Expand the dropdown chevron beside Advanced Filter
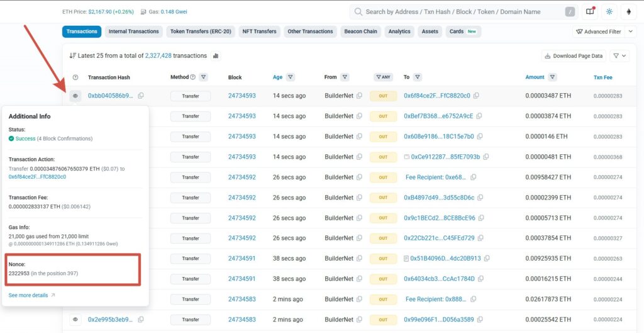The height and width of the screenshot is (333, 644). click(631, 31)
